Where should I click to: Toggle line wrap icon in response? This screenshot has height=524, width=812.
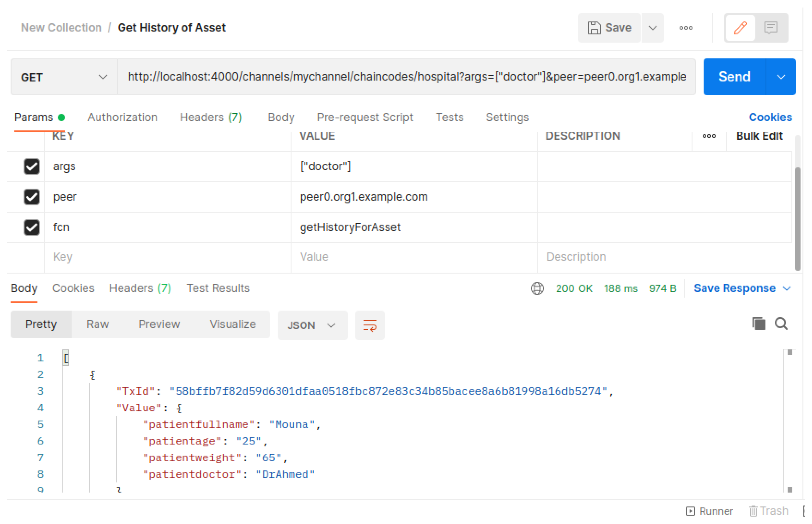(x=370, y=325)
